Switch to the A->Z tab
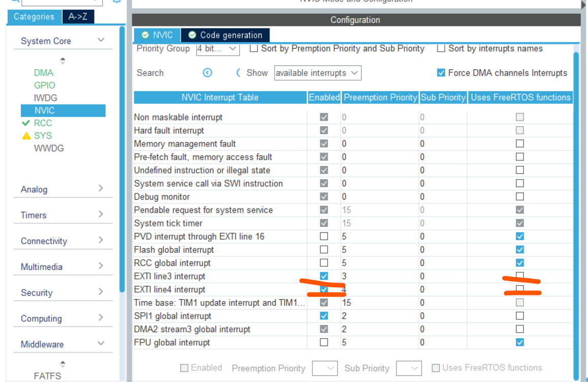The image size is (588, 382). [78, 17]
